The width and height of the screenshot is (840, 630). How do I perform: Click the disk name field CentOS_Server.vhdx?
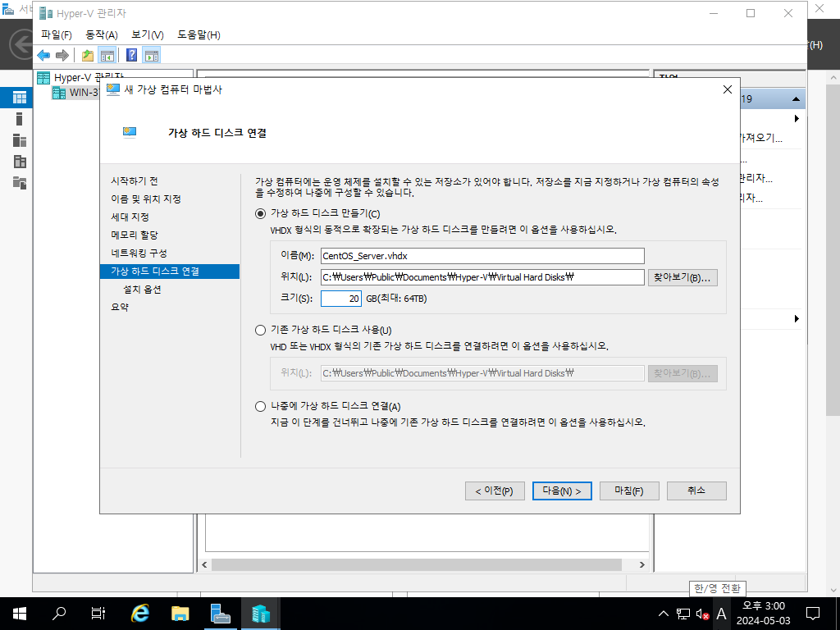coord(482,256)
